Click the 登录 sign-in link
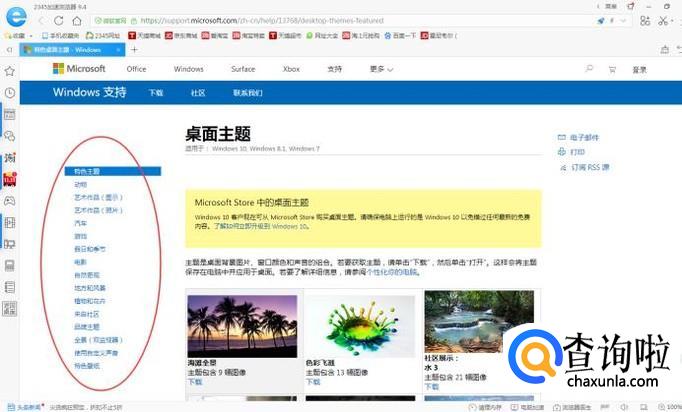Image resolution: width=682 pixels, height=412 pixels. point(639,70)
